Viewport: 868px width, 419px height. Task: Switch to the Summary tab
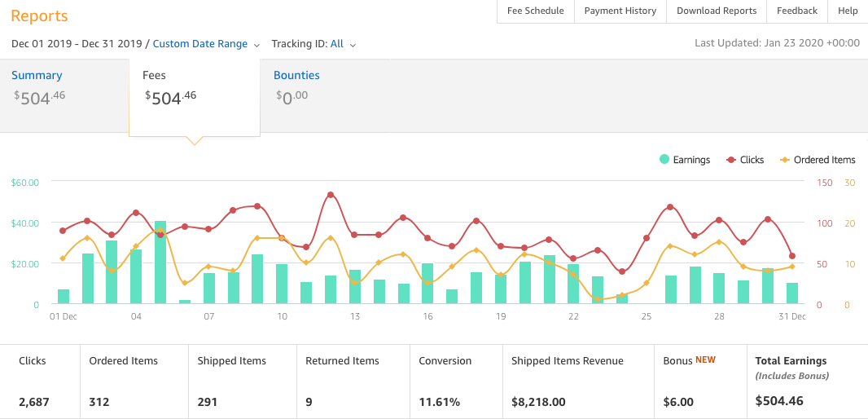pos(37,75)
